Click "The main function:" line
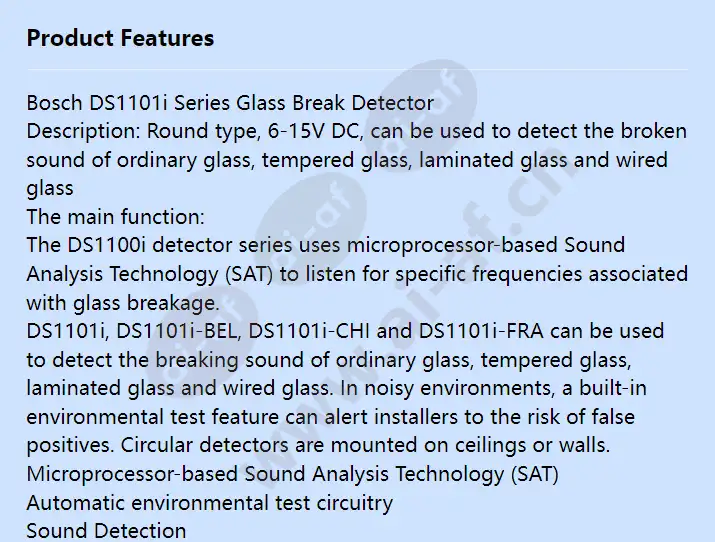The width and height of the screenshot is (715, 542). [x=115, y=217]
